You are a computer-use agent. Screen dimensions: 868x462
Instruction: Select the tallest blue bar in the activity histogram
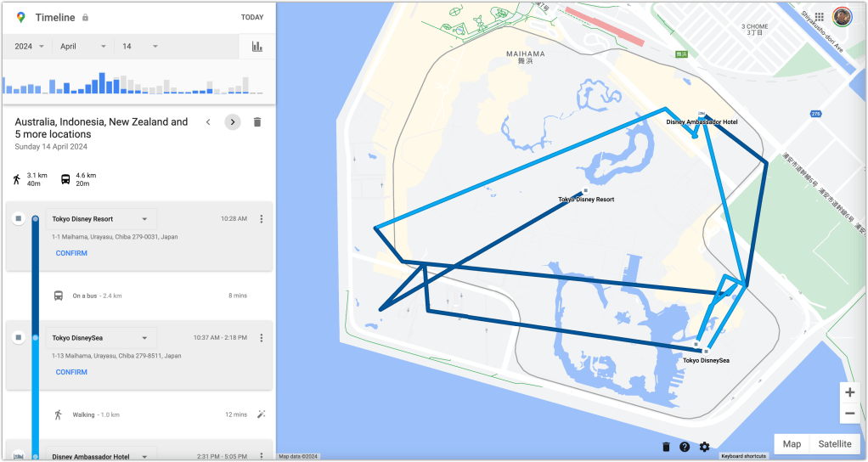click(x=102, y=83)
